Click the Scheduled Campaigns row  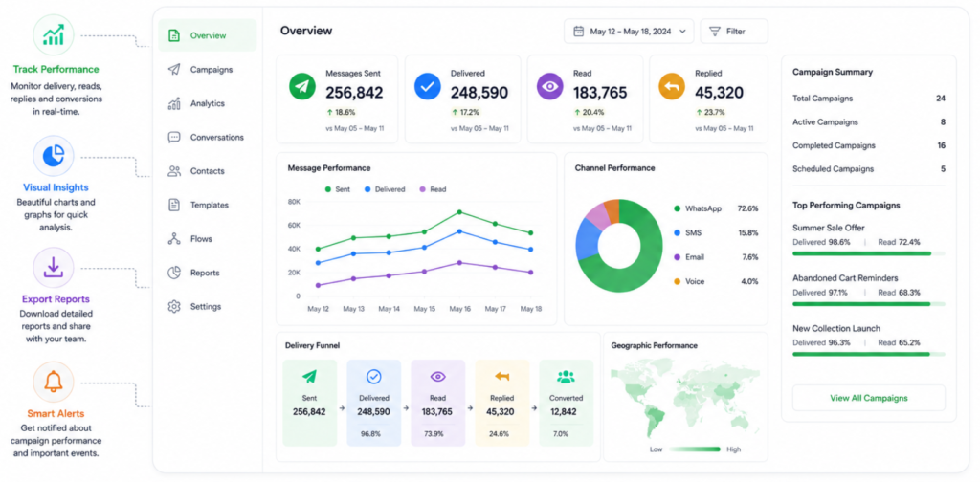[x=869, y=169]
